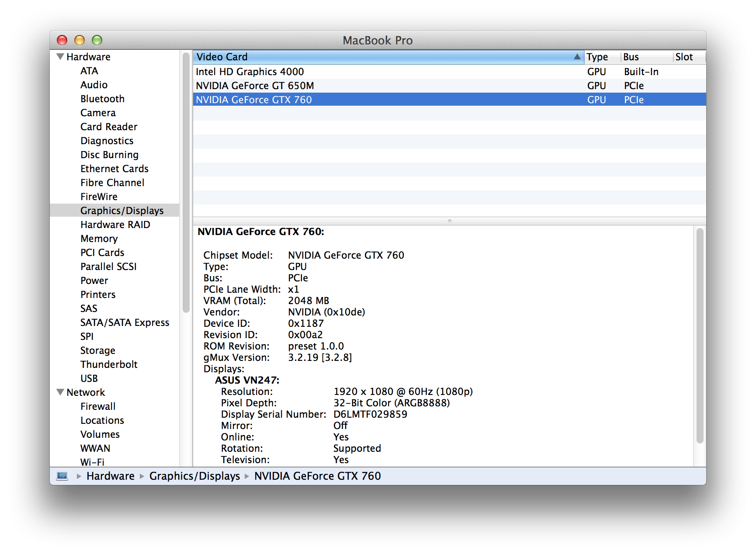Click the detail pane vertical scrollbar

click(700, 336)
